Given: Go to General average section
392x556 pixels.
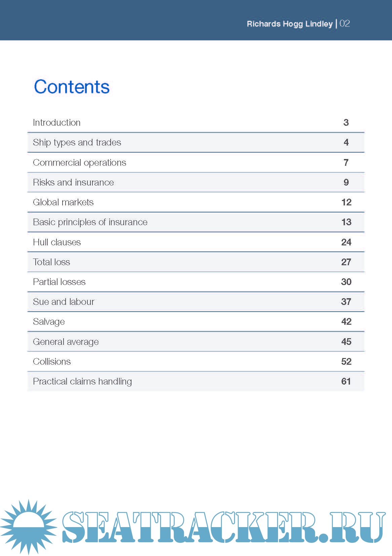Looking at the screenshot, I should pos(66,342).
